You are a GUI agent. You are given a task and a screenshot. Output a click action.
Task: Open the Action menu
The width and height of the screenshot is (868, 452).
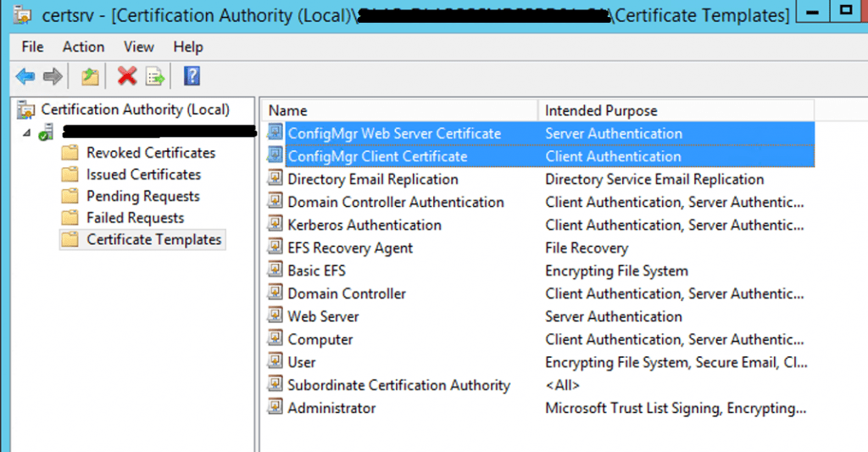coord(84,47)
